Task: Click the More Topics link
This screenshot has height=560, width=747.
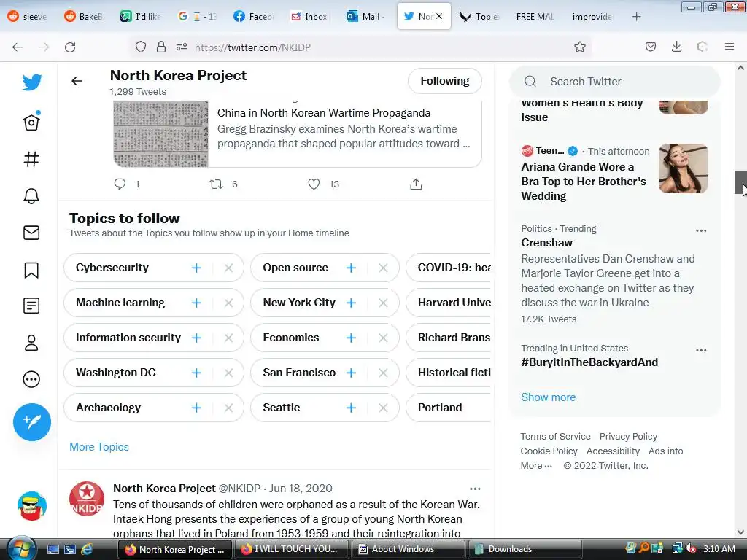Action: [99, 447]
